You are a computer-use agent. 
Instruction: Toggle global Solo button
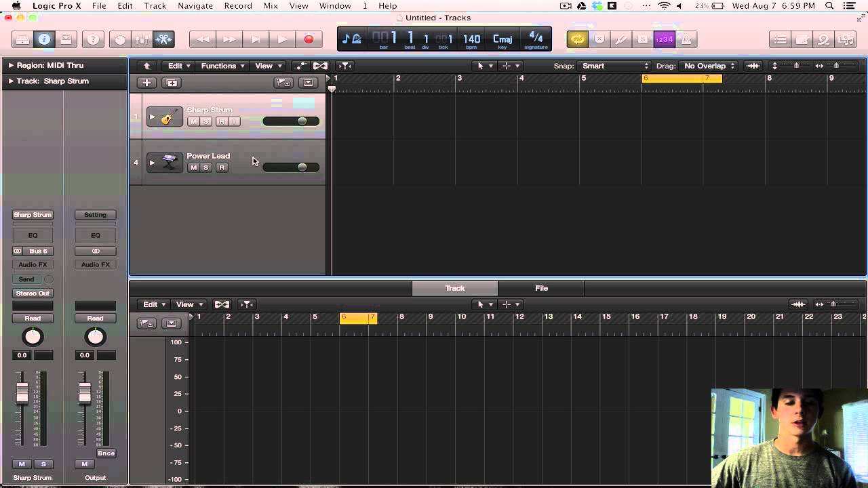point(642,39)
